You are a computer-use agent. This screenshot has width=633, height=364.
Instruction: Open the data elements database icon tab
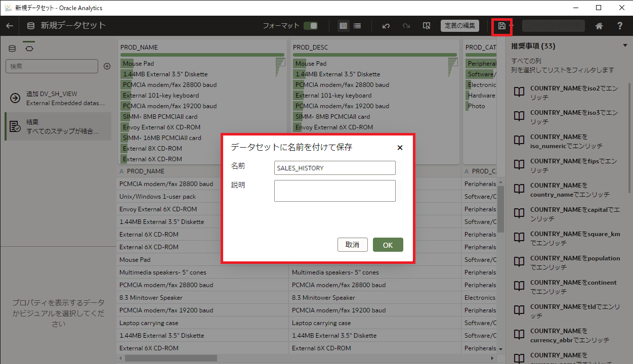pos(13,49)
